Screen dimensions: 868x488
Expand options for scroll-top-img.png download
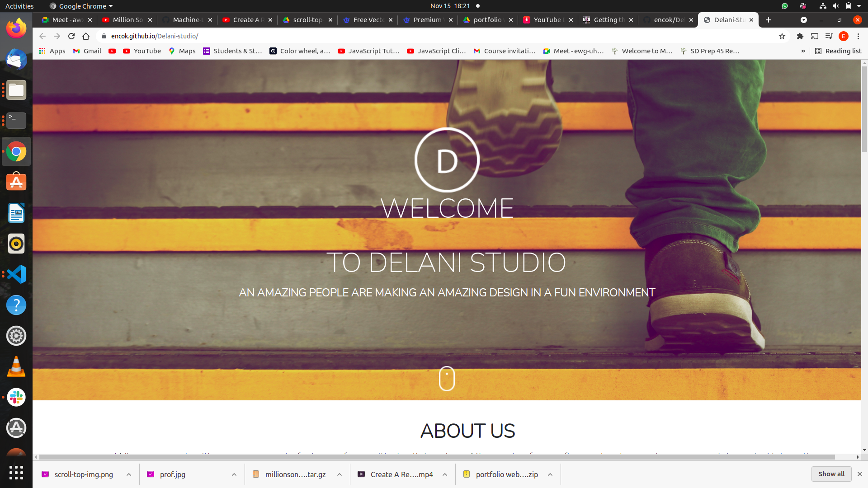[x=129, y=474]
